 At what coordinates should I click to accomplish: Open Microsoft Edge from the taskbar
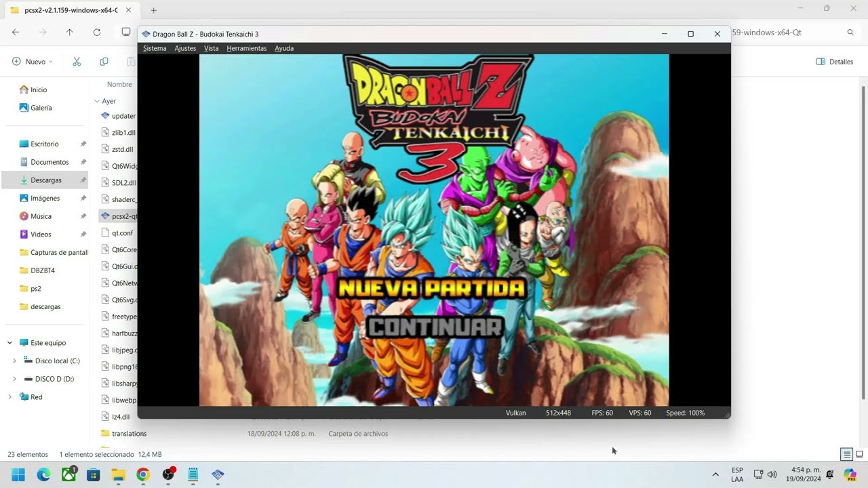[43, 474]
